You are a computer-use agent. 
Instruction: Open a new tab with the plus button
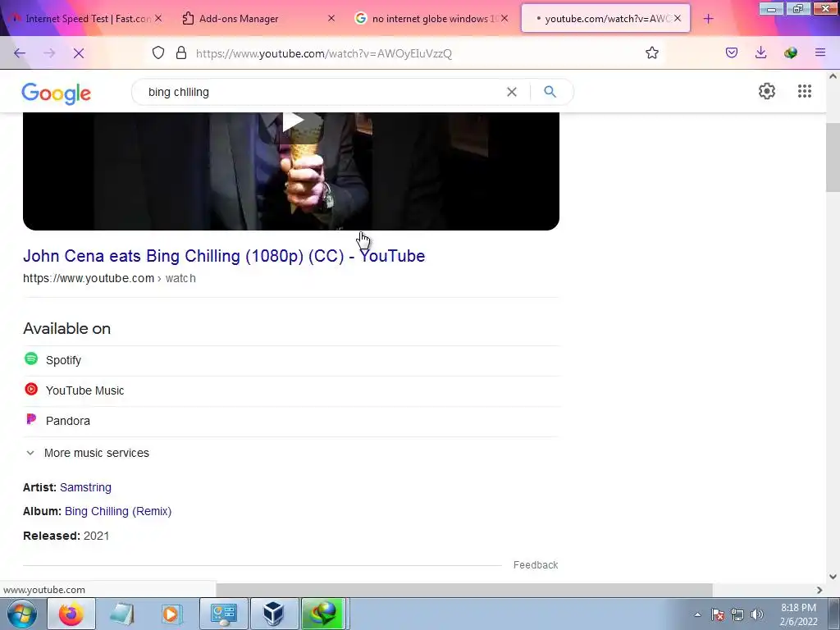(708, 19)
